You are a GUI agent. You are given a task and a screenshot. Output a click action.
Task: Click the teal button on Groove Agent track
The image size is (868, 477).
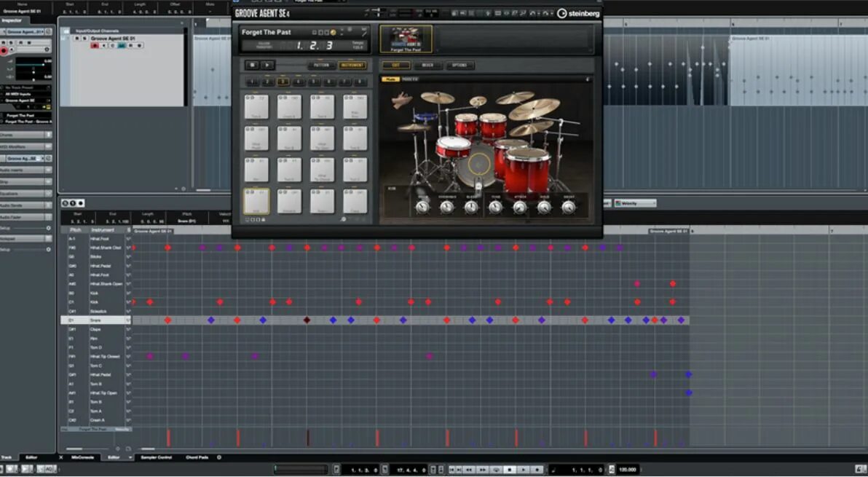[121, 45]
